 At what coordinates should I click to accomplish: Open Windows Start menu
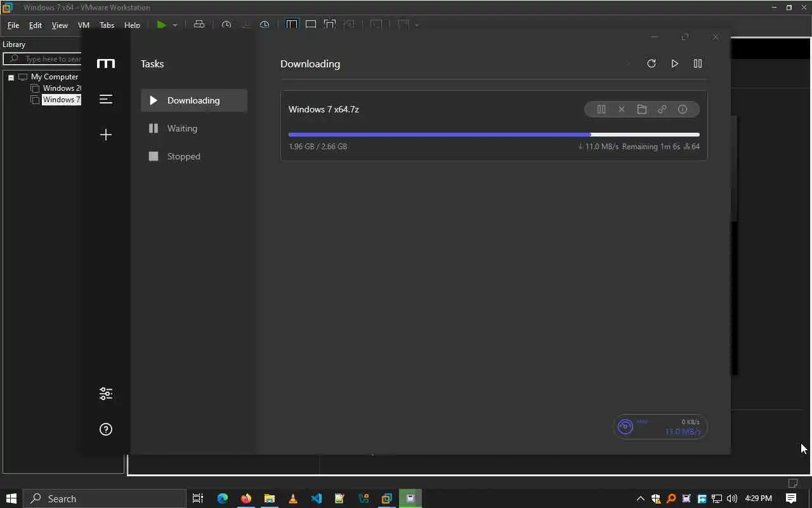pyautogui.click(x=11, y=498)
